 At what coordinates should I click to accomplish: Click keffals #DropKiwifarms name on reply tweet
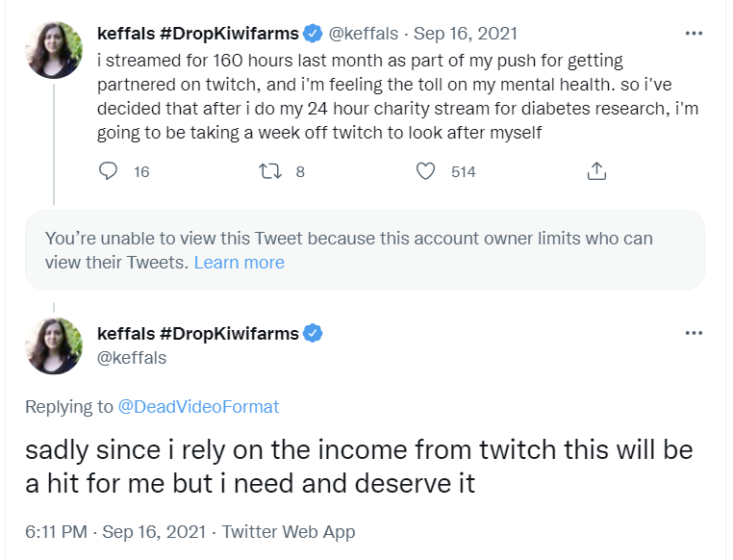[198, 334]
